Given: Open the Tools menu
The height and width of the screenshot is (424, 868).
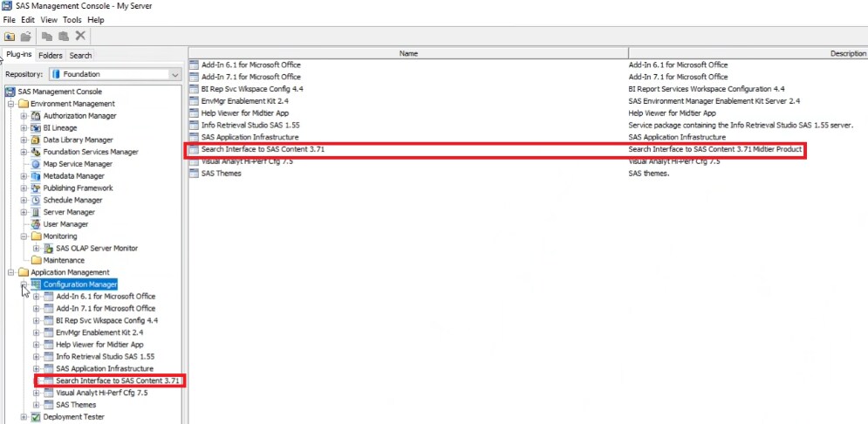Looking at the screenshot, I should click(x=72, y=20).
